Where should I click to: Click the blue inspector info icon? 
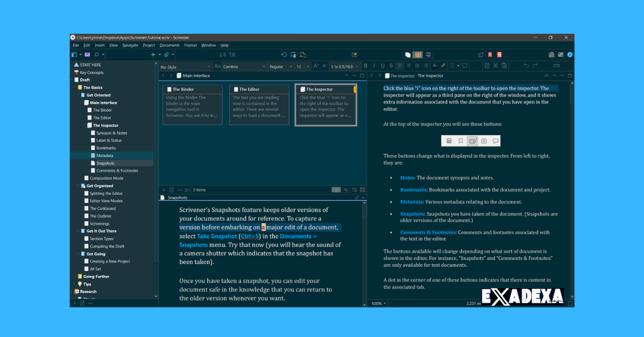tap(569, 54)
